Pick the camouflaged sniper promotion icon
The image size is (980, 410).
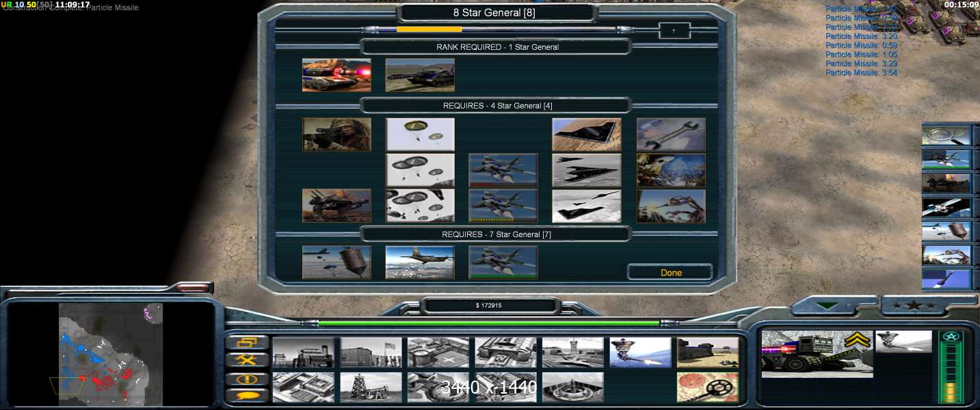coord(336,135)
